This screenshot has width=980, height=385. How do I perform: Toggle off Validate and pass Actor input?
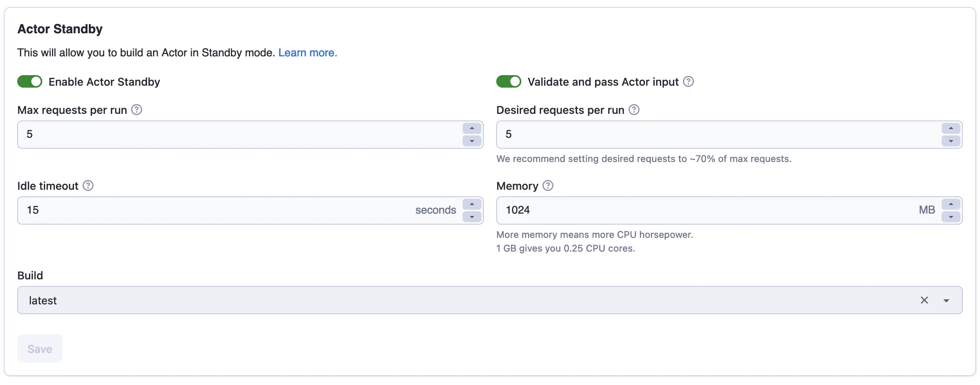pyautogui.click(x=508, y=82)
